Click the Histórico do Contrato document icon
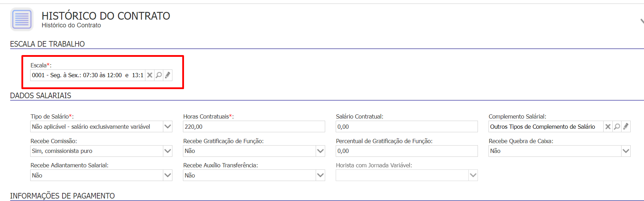Screen dimensions: 644x201 [22, 19]
